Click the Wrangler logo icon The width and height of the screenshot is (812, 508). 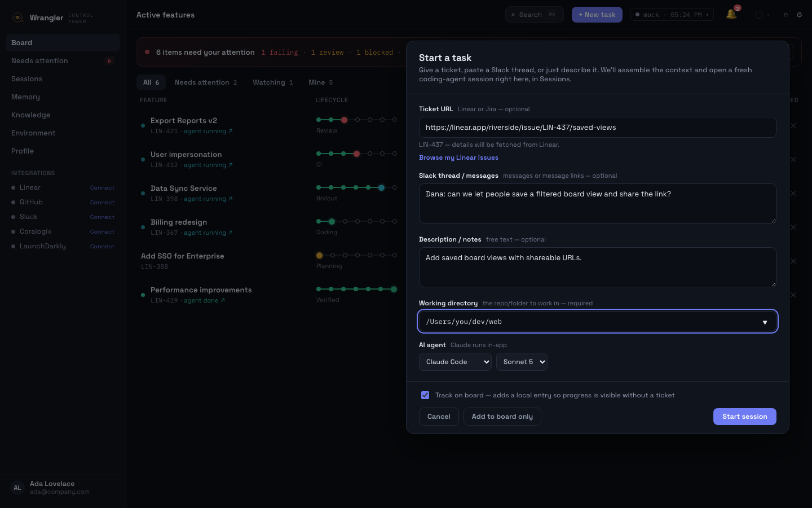tap(17, 17)
